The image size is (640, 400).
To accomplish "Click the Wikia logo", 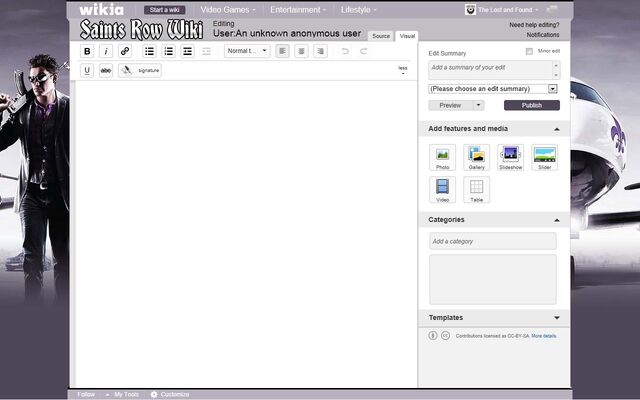I will pos(101,9).
